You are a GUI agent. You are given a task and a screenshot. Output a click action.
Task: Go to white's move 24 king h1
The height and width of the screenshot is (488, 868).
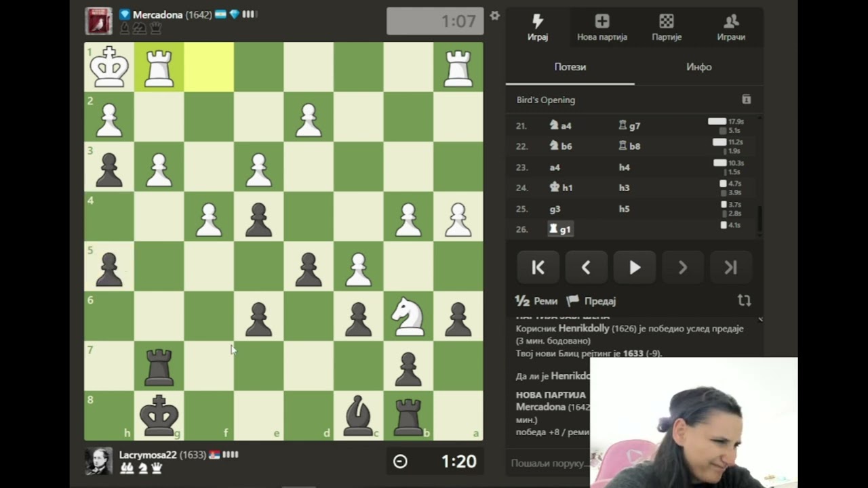click(x=560, y=188)
